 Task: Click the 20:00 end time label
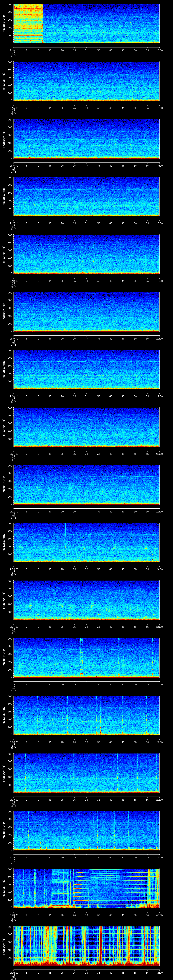[x=159, y=339]
